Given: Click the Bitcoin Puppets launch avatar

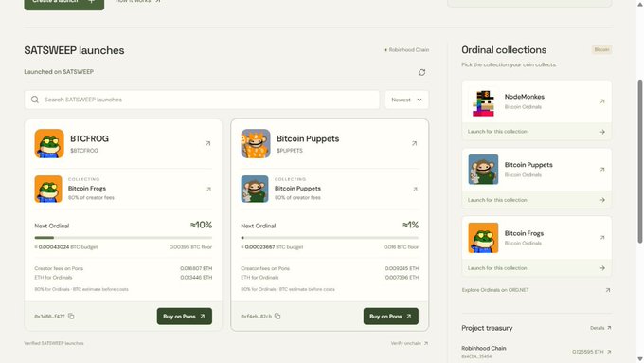Looking at the screenshot, I should pyautogui.click(x=256, y=143).
